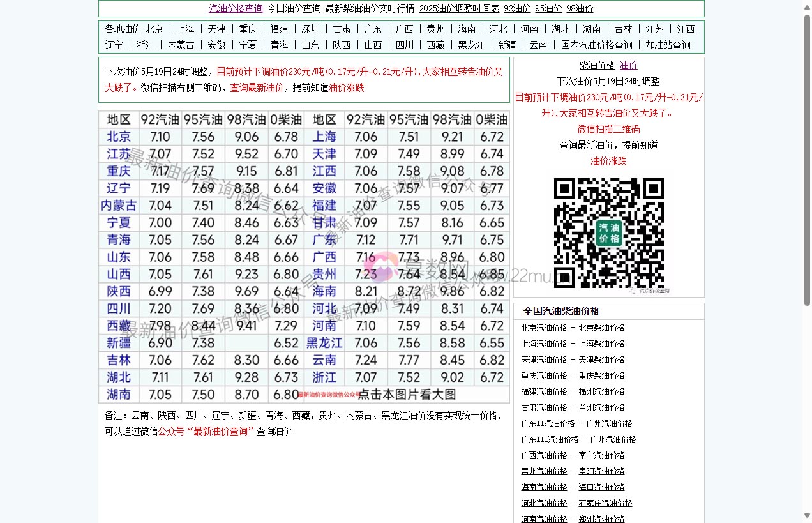Open the 油价 link beside 柴油价格
The height and width of the screenshot is (523, 812).
click(x=628, y=64)
